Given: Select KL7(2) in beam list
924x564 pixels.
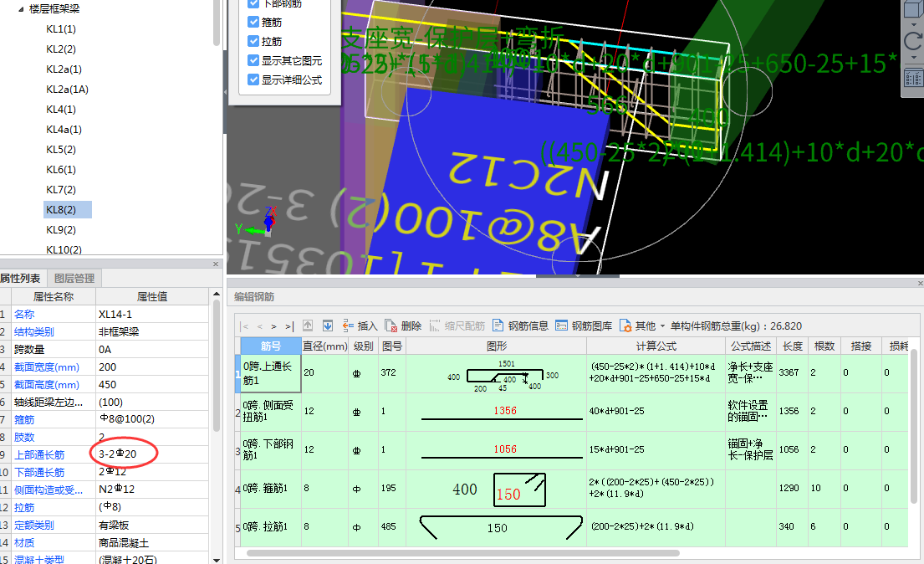Looking at the screenshot, I should pos(61,189).
